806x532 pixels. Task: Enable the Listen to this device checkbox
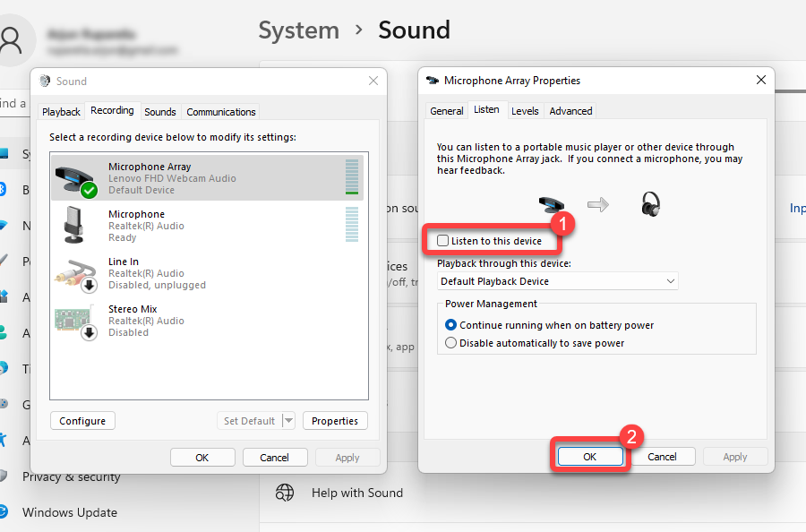pos(442,241)
